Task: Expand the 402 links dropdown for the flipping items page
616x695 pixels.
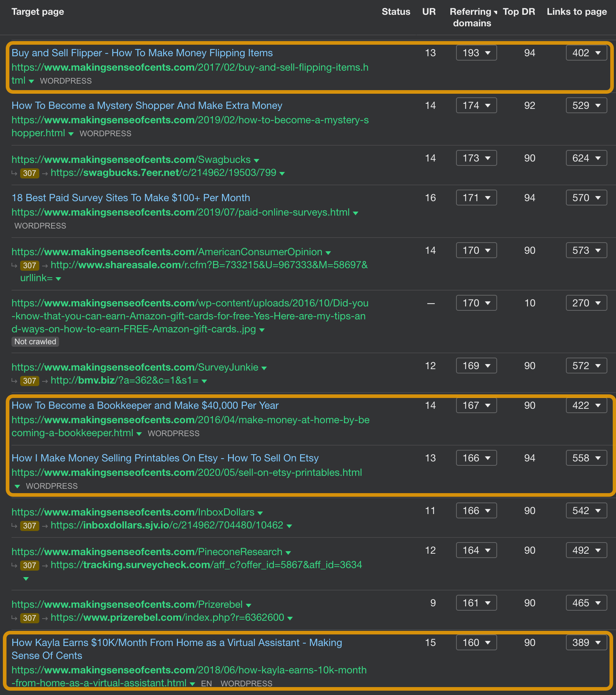Action: (586, 53)
